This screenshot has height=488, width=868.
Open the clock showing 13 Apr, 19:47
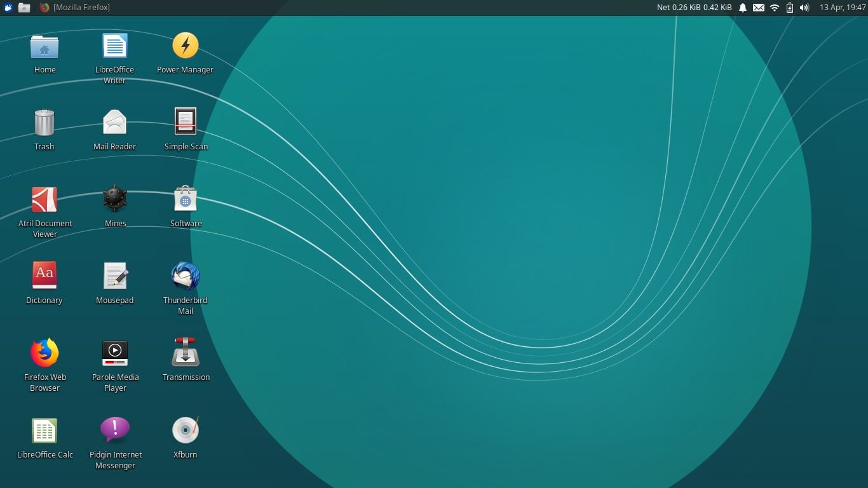(843, 8)
